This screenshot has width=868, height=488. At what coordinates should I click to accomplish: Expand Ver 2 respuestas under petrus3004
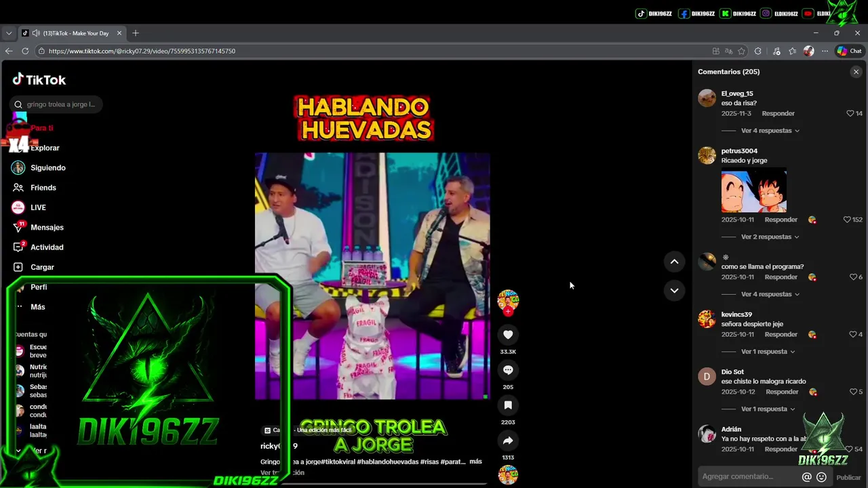click(x=770, y=237)
